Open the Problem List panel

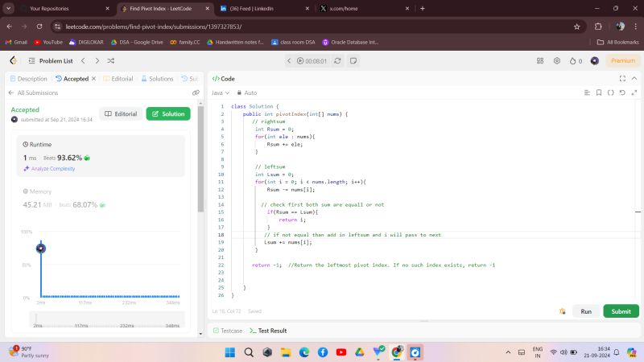point(51,61)
